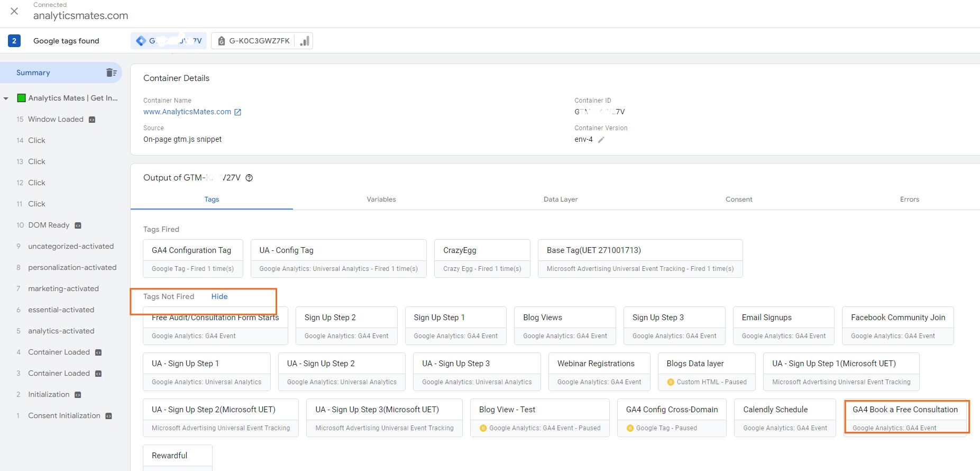Click the clear events icon beside Summary
Viewport: 980px width, 471px height.
pyautogui.click(x=111, y=73)
